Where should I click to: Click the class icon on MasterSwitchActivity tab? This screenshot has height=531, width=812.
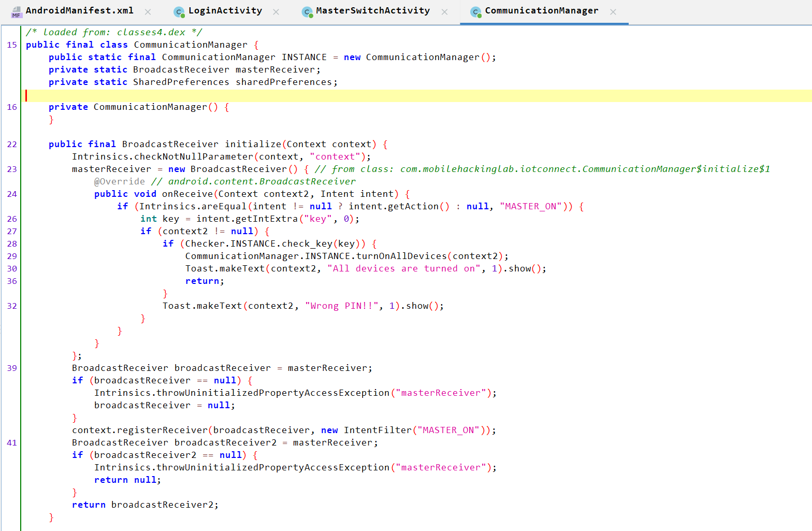[307, 12]
